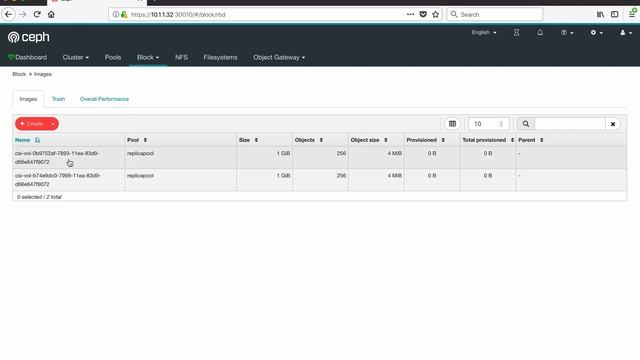Open the NFS page
The image size is (640, 360).
tap(181, 58)
